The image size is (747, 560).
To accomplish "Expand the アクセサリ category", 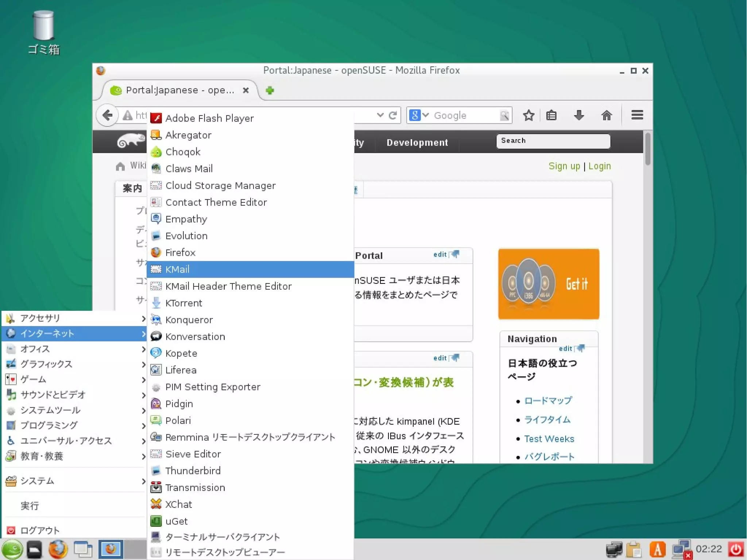I will pyautogui.click(x=74, y=318).
